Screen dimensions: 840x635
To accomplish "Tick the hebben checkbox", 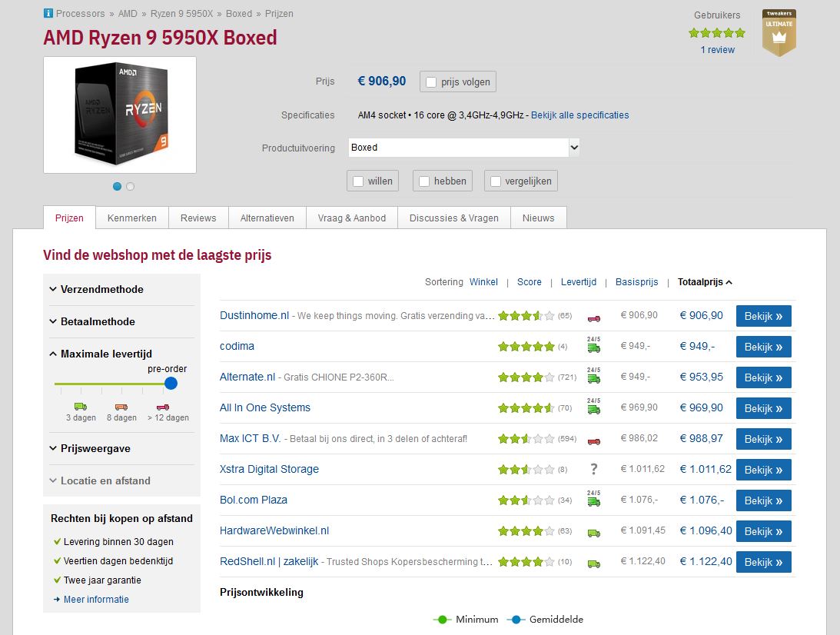I will click(423, 181).
